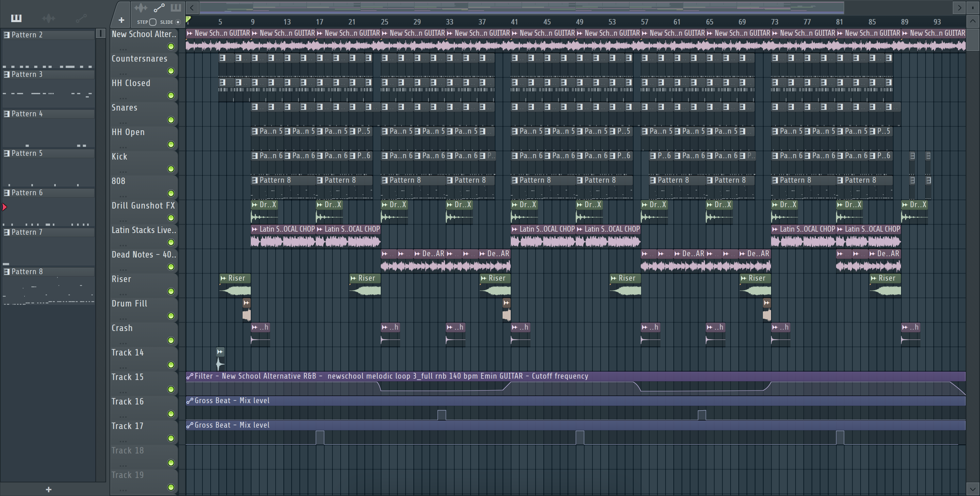Image resolution: width=980 pixels, height=496 pixels.
Task: Click the Pa..n 6 clip icon at bar 9
Action: pos(255,155)
